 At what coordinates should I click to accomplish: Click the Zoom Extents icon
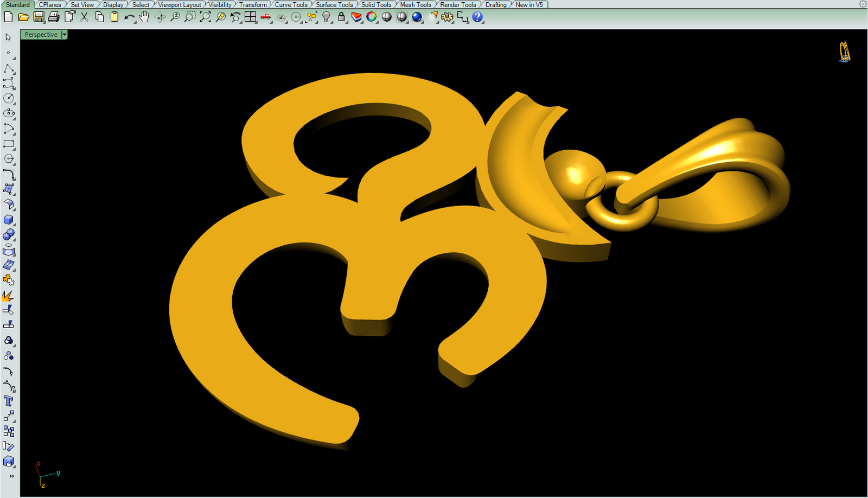[x=205, y=17]
